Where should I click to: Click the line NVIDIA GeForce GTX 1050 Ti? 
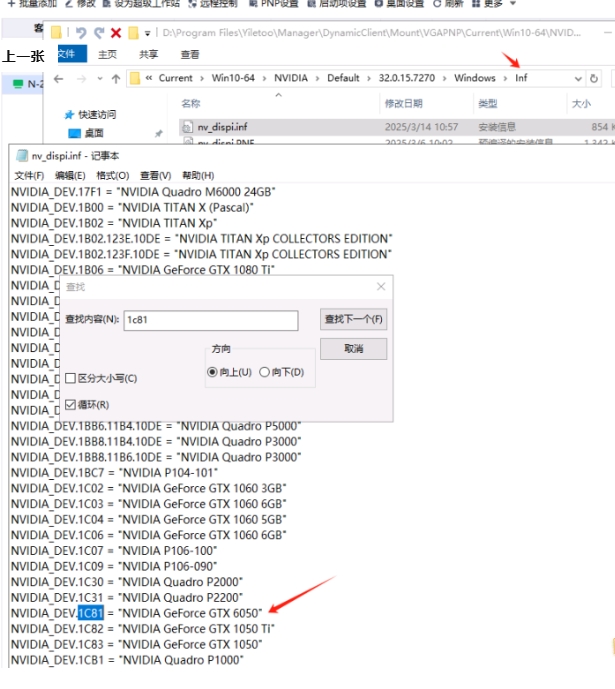[x=142, y=629]
